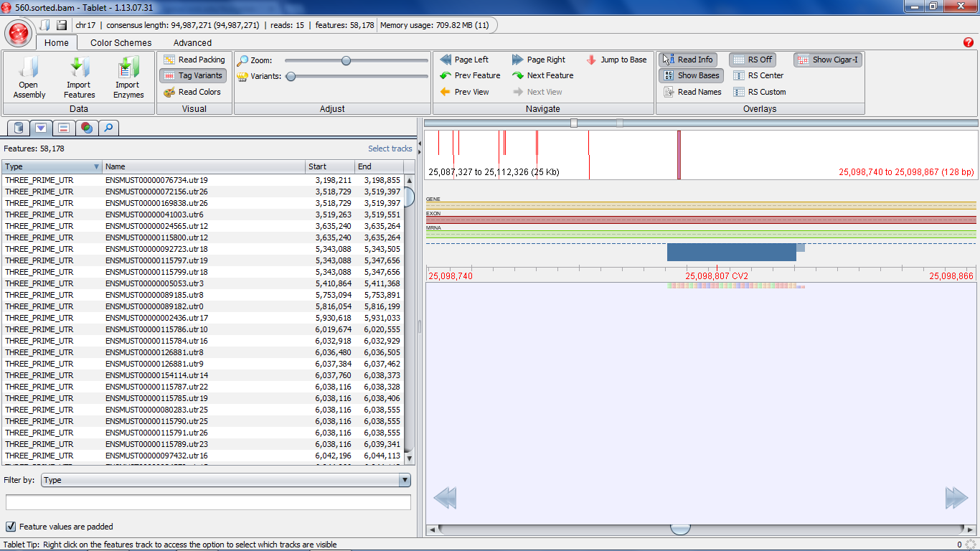Click the red Jump to Base arrow
980x551 pixels.
click(x=592, y=60)
